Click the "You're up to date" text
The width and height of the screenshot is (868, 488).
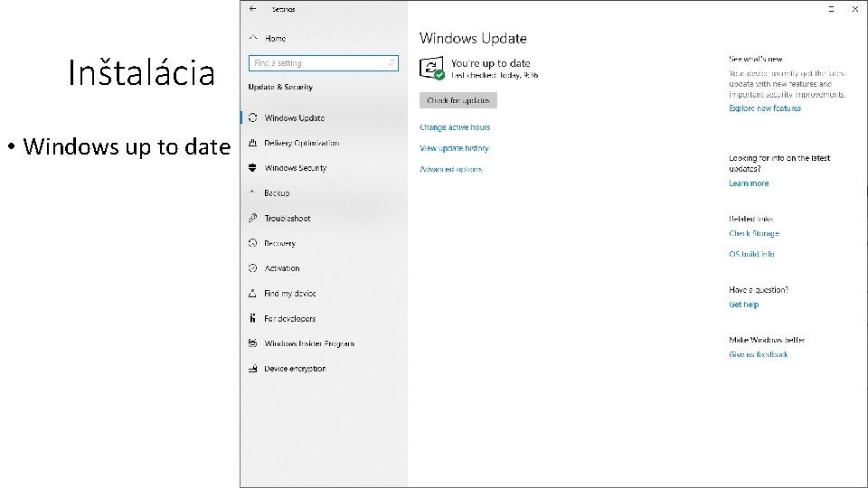(x=490, y=63)
